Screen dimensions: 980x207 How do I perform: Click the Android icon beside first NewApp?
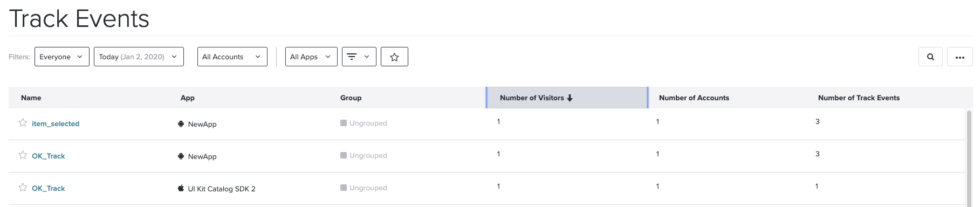(181, 124)
